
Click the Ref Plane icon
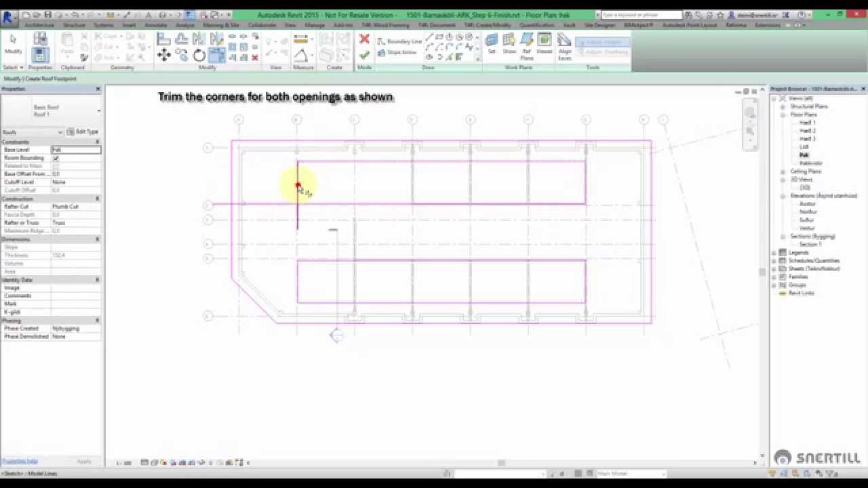527,45
